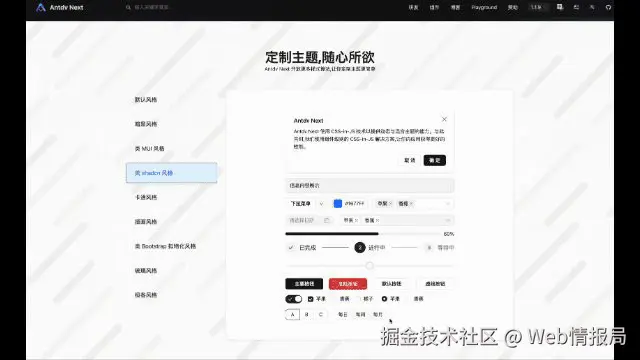Remove second tag in select beside color picker
The image size is (640, 360).
411,203
